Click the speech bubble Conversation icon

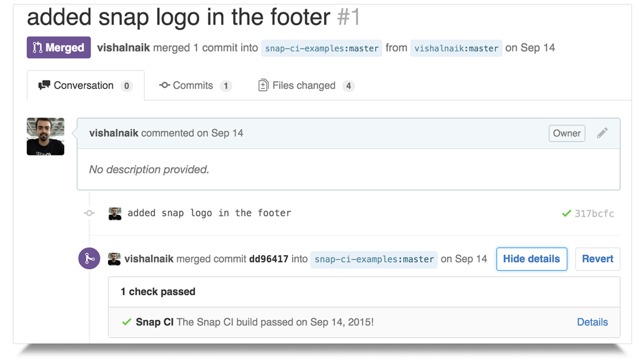(x=44, y=85)
